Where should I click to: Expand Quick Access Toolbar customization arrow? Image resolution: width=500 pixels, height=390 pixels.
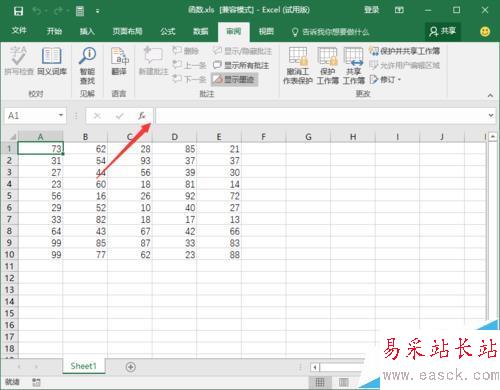tap(97, 12)
